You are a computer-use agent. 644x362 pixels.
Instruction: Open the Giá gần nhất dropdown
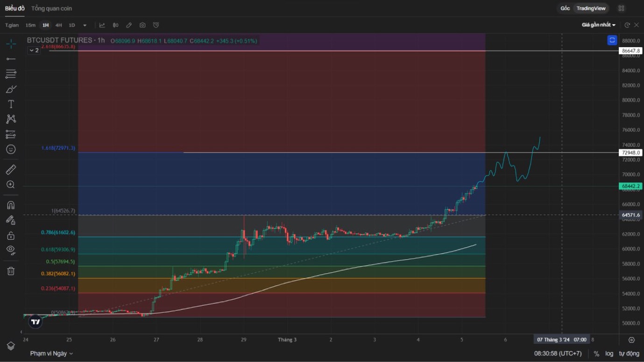click(598, 25)
